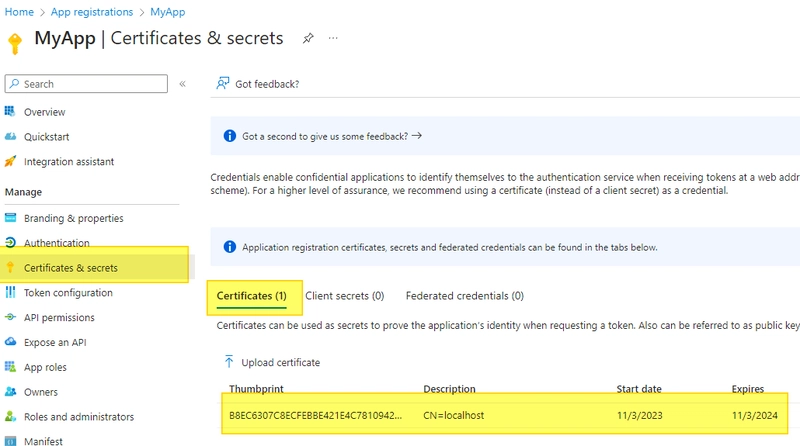Viewport: 800px width, 446px height.
Task: Click the Token configuration bars icon
Action: pos(10,292)
